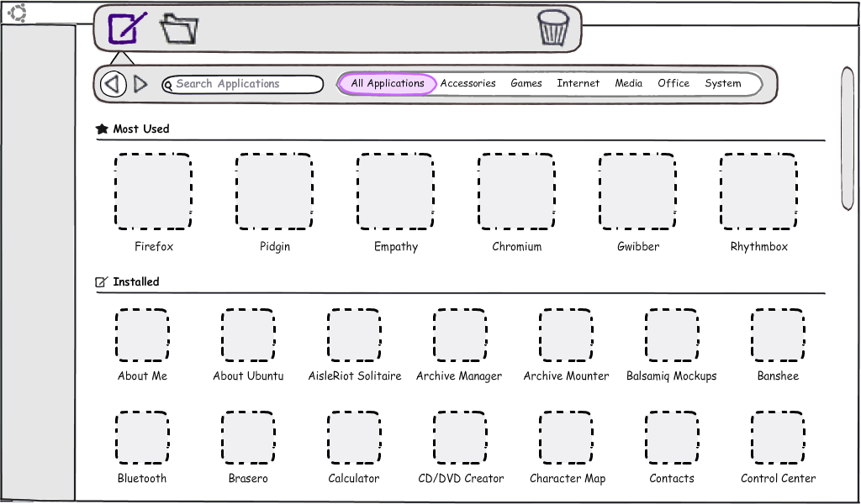Click the Control Center label text
This screenshot has width=861, height=504.
coord(778,479)
